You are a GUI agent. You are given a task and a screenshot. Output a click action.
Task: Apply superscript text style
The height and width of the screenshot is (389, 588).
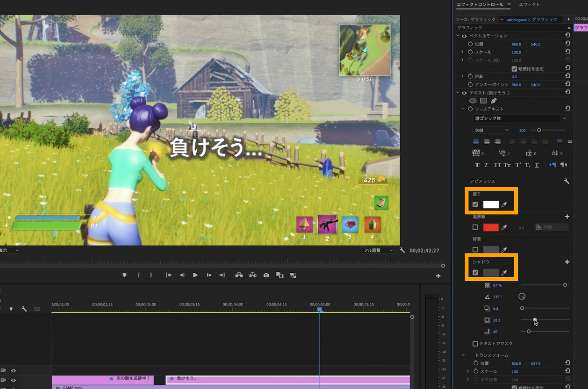click(518, 165)
